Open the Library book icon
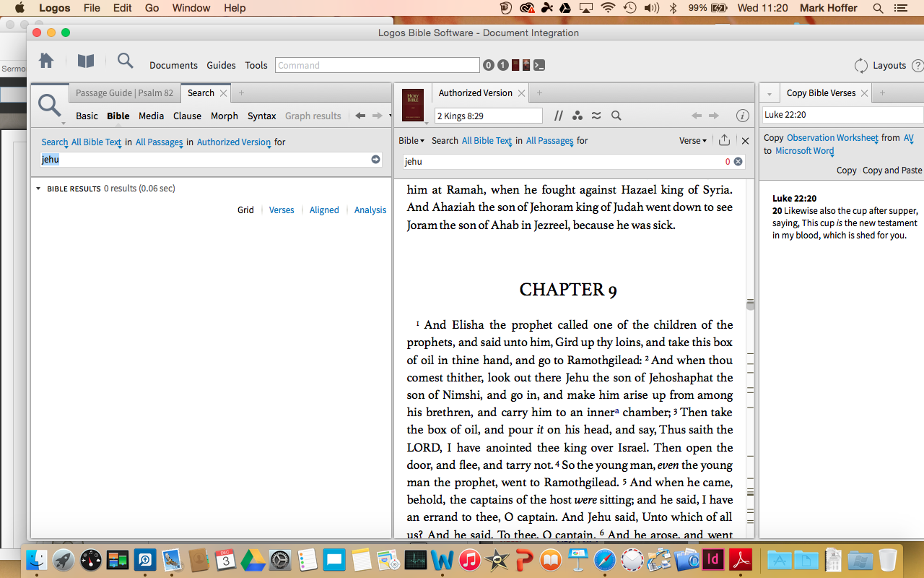 [86, 61]
